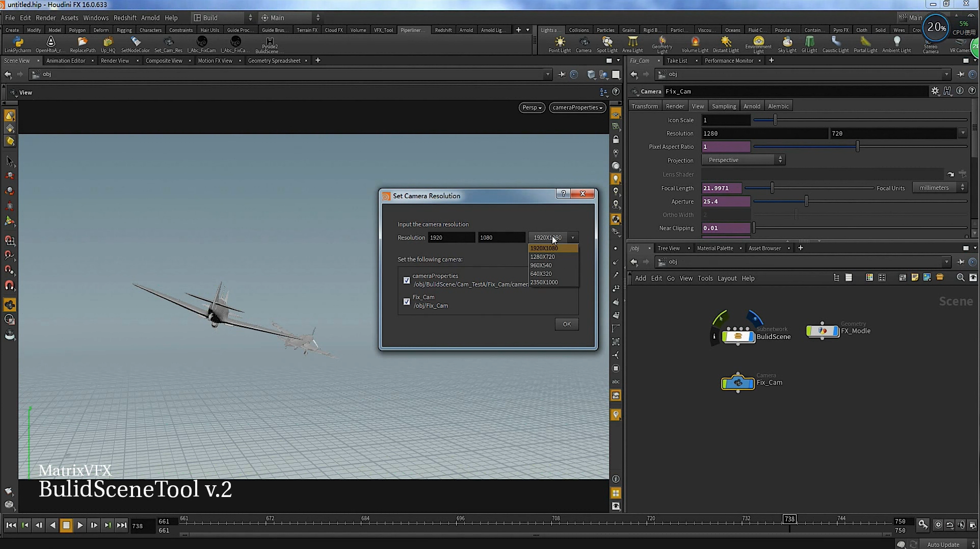
Task: Click the Geometry Light shelf tool
Action: [x=662, y=44]
